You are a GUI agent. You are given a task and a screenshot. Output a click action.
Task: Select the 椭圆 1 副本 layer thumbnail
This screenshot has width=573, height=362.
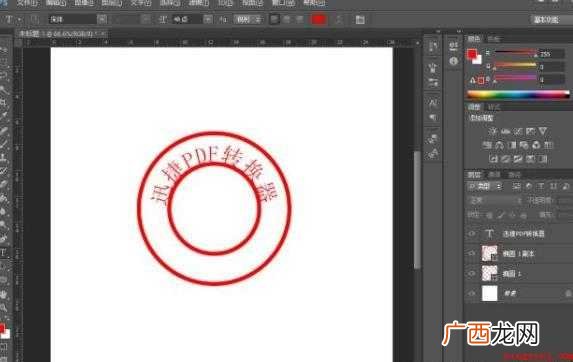tap(490, 253)
